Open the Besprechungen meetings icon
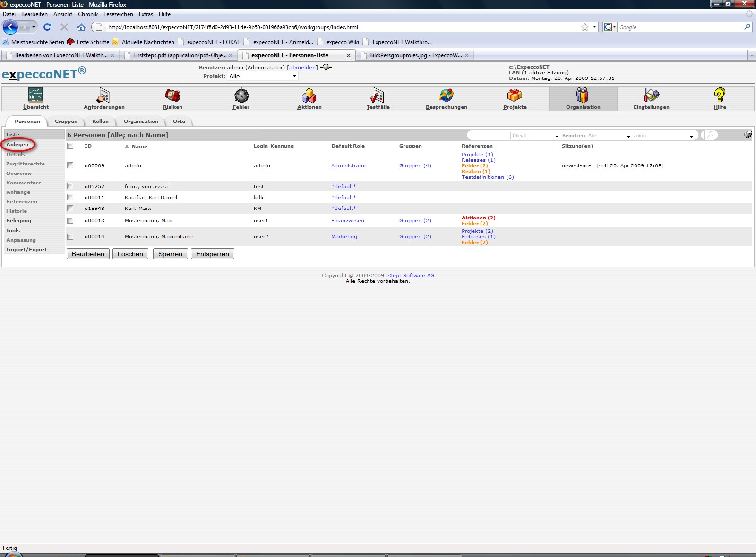 [x=446, y=96]
